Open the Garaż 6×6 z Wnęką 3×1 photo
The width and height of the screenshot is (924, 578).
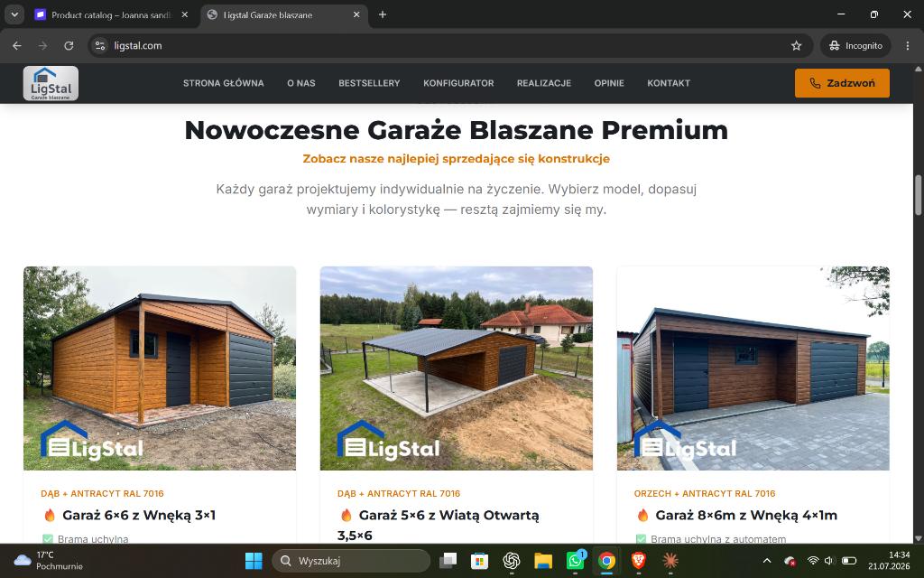point(160,368)
